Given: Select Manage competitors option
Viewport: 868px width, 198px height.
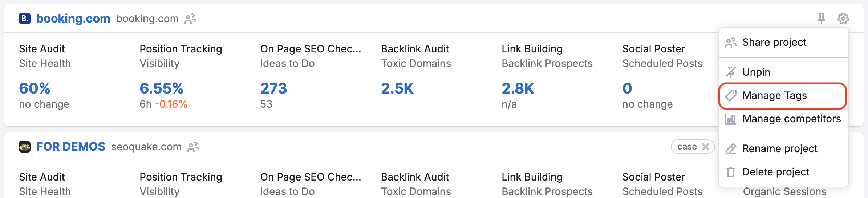Looking at the screenshot, I should 791,119.
